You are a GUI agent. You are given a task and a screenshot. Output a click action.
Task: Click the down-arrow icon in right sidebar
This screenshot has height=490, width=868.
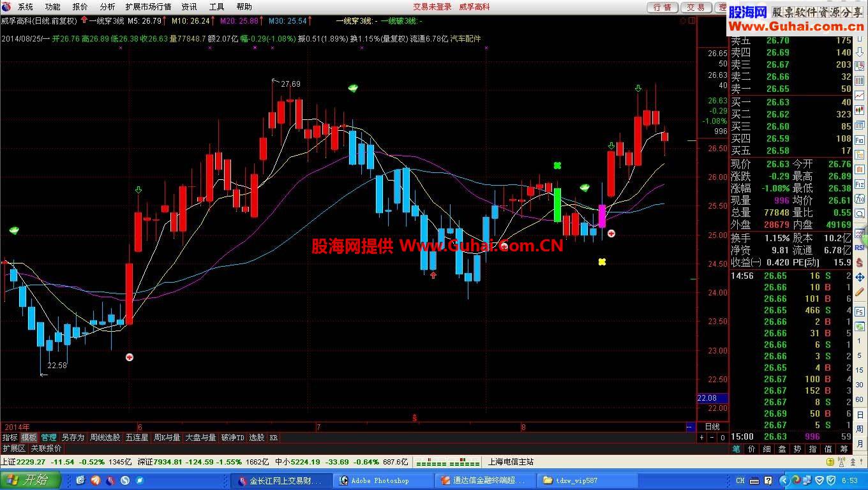pos(860,52)
